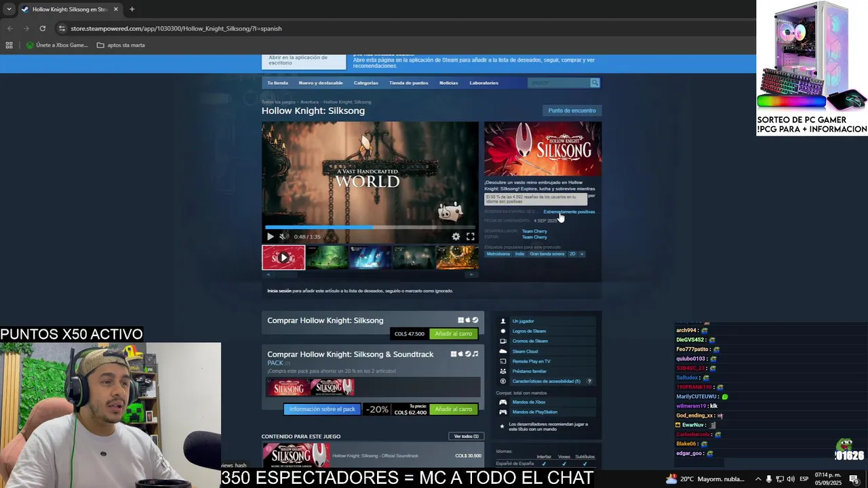
Task: Click the Préstamo familiar link
Action: (529, 371)
